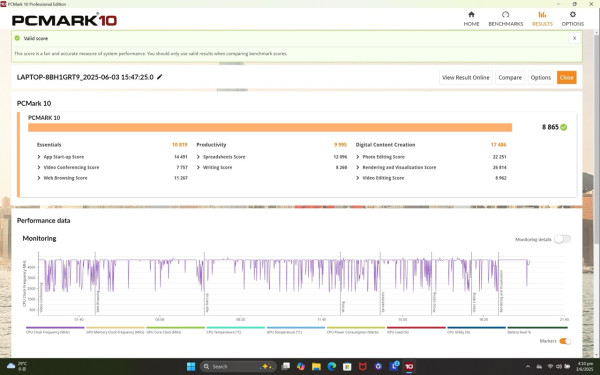This screenshot has width=600, height=375.
Task: Open File Explorer from taskbar
Action: tap(316, 366)
